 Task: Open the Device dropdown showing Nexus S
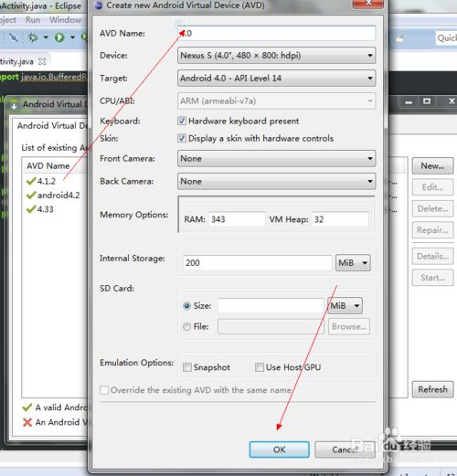click(276, 56)
